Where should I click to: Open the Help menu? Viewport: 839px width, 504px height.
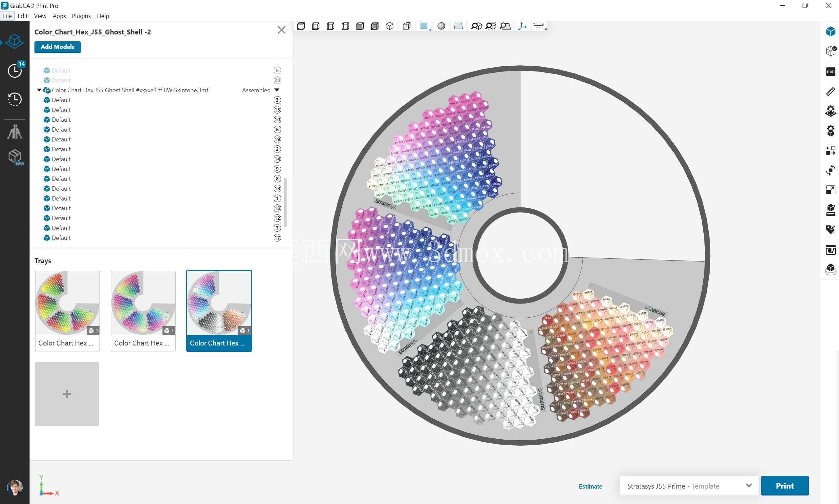tap(103, 16)
